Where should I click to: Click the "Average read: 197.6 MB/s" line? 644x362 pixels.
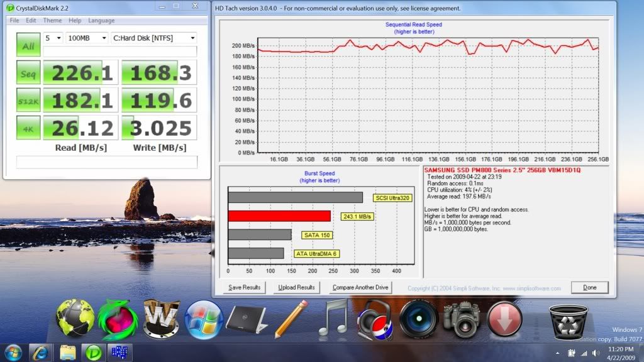tap(458, 197)
